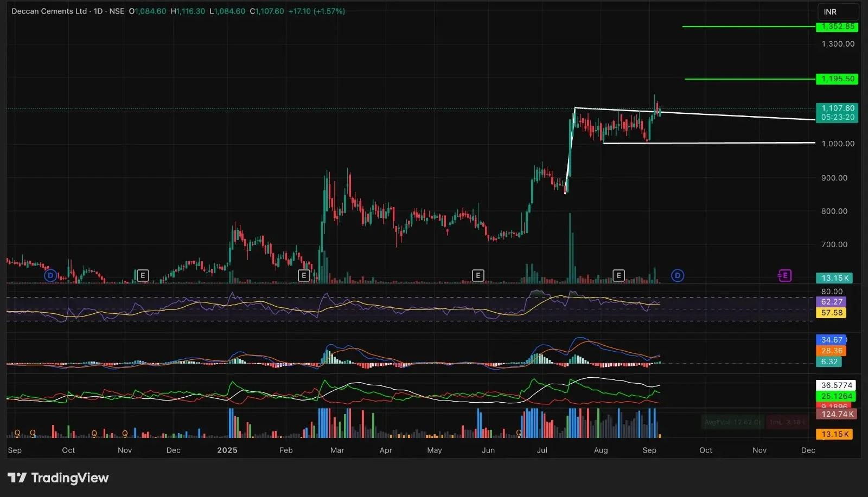Click the Deccan Cements Ltd symbol title
This screenshot has height=497, width=868.
pos(49,11)
